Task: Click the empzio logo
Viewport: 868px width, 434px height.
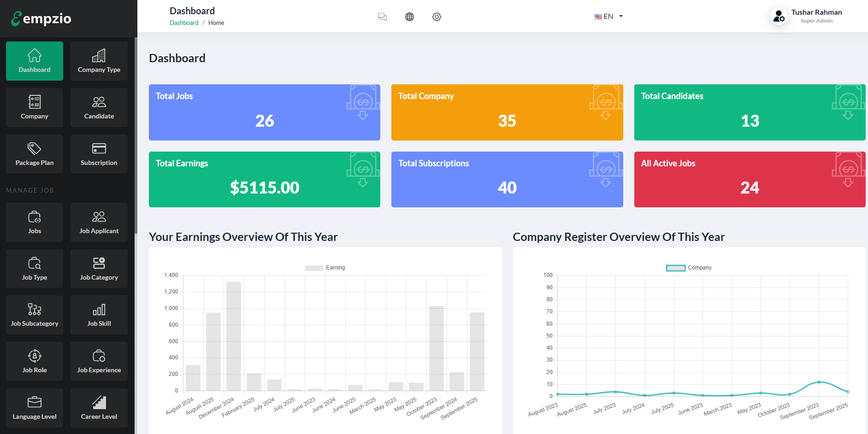Action: (x=41, y=18)
